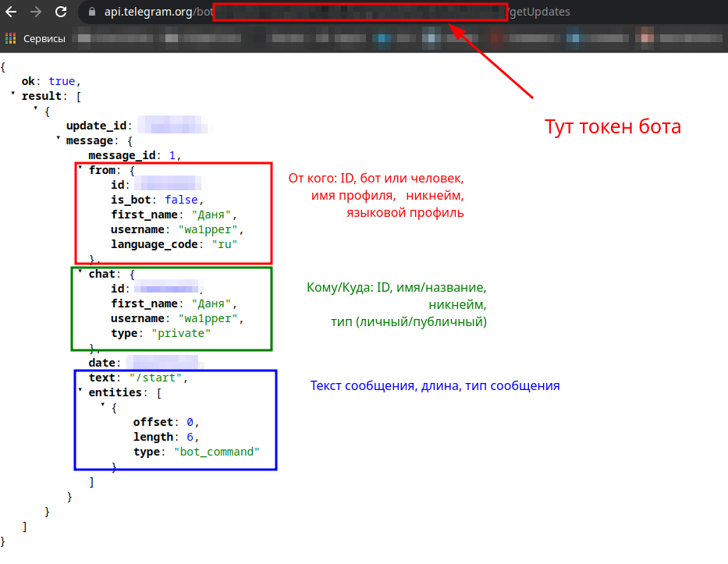Collapse the from object triangle
The image size is (728, 564).
tap(80, 168)
